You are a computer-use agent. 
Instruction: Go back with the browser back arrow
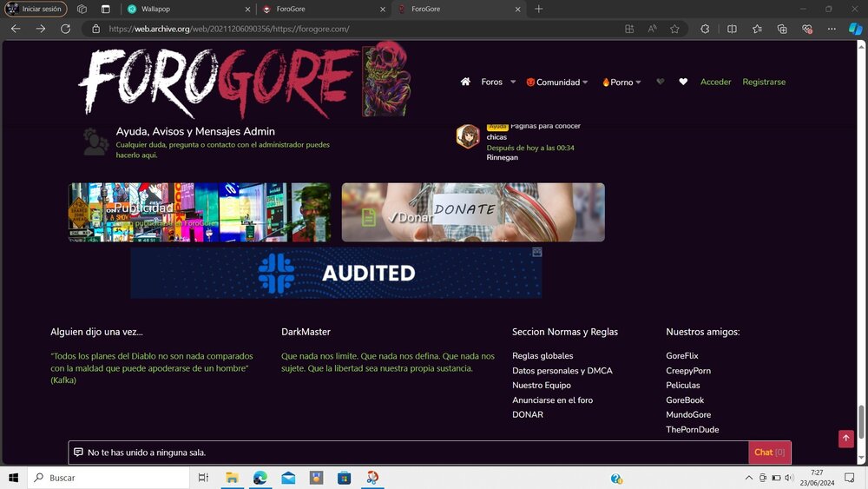click(16, 29)
